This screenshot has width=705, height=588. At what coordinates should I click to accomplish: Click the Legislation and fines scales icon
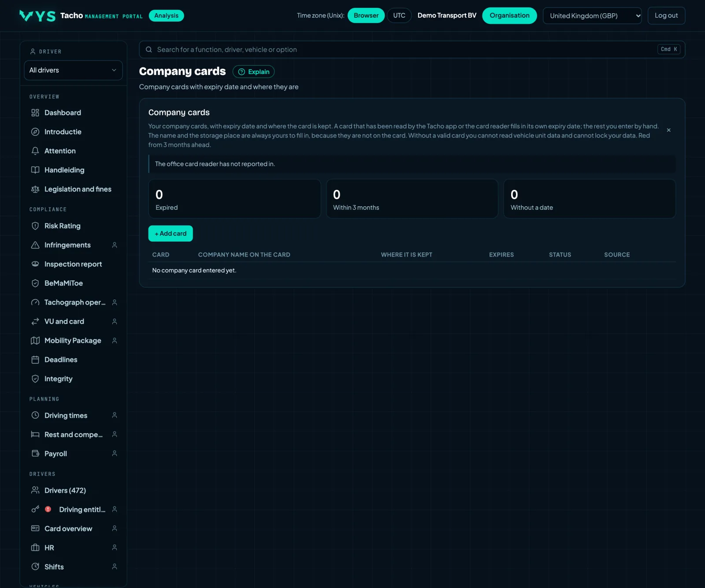(35, 189)
